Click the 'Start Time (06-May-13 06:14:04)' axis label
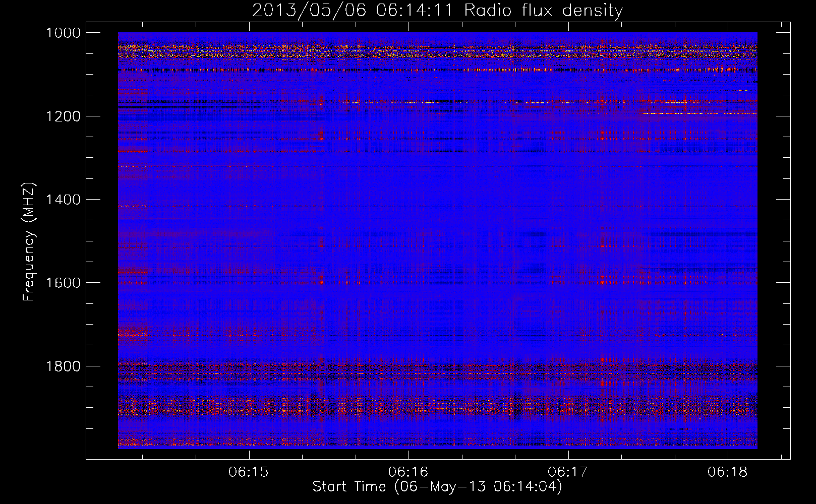 click(437, 487)
